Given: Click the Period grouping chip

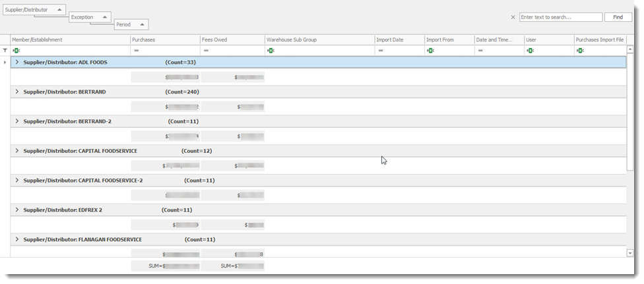Looking at the screenshot, I should pos(131,24).
